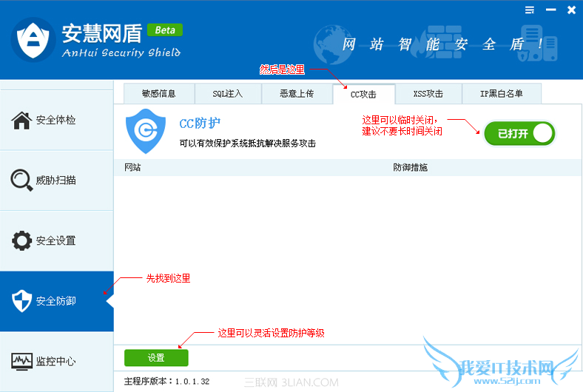
Task: Open the title bar menu icon
Action: (530, 10)
